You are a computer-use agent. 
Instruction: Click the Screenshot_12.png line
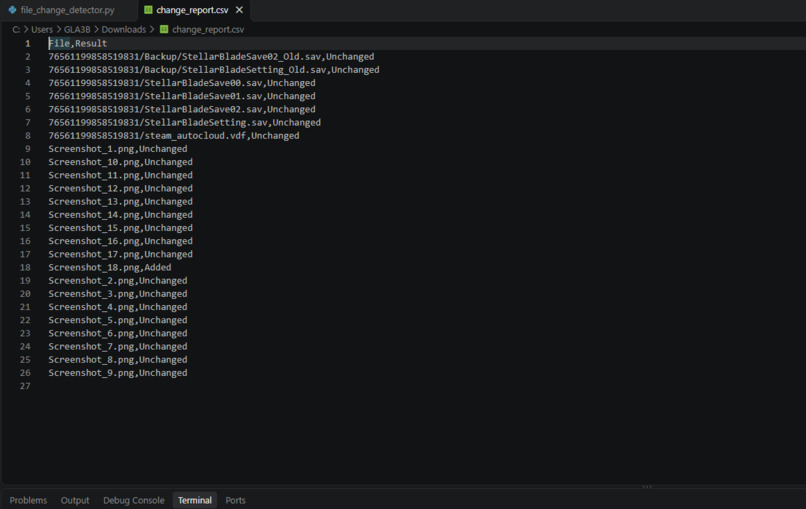point(120,188)
